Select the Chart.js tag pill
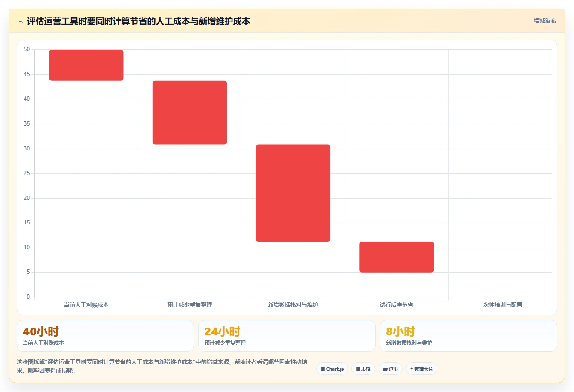 click(x=332, y=369)
